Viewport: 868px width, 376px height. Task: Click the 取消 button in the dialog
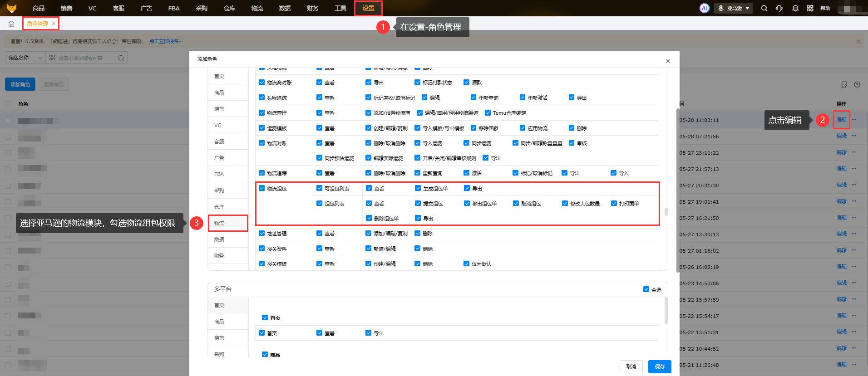(x=631, y=366)
